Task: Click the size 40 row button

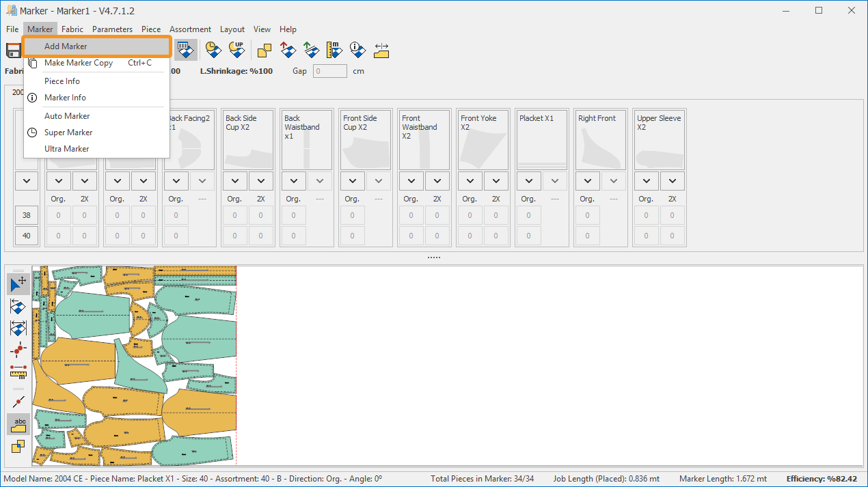Action: pos(27,236)
